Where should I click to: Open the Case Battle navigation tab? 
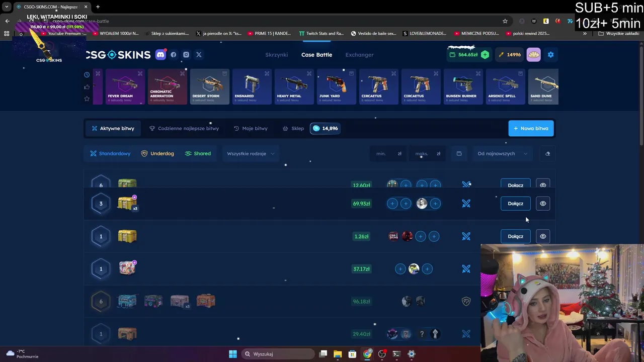[x=316, y=55]
